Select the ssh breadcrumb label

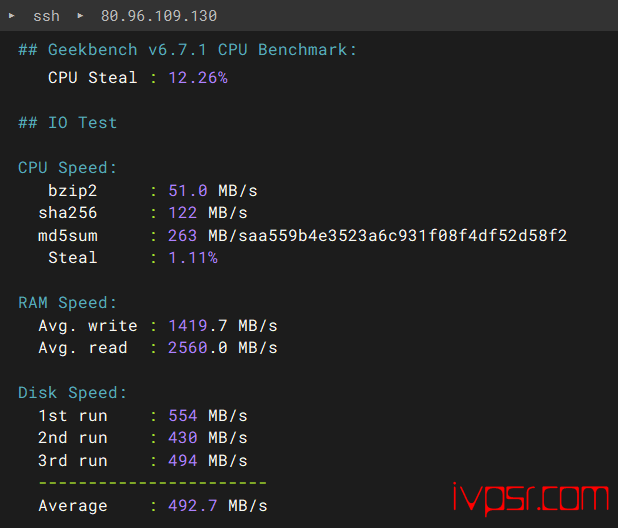tap(47, 16)
